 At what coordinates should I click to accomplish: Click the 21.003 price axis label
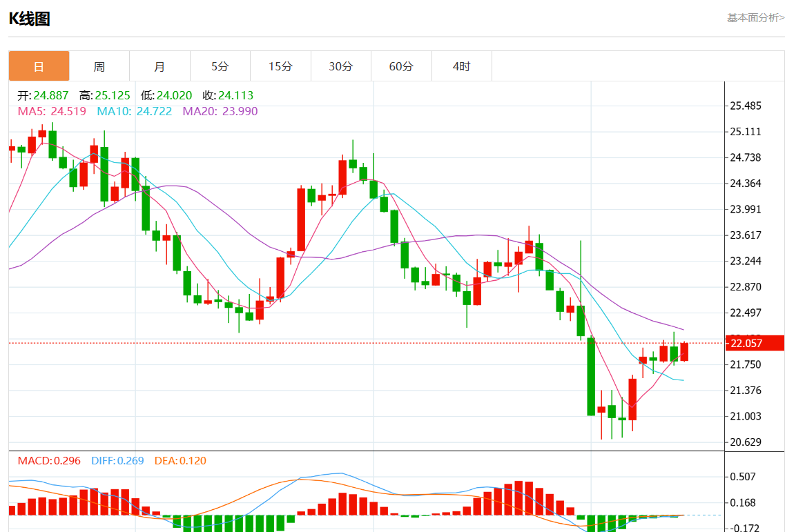(746, 416)
